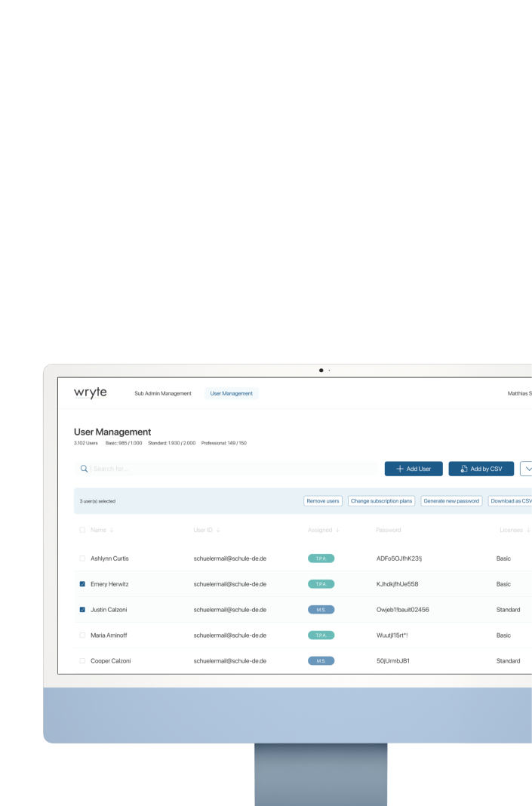Click the Standard license of Justin Calzoni
This screenshot has width=532, height=806.
(508, 610)
